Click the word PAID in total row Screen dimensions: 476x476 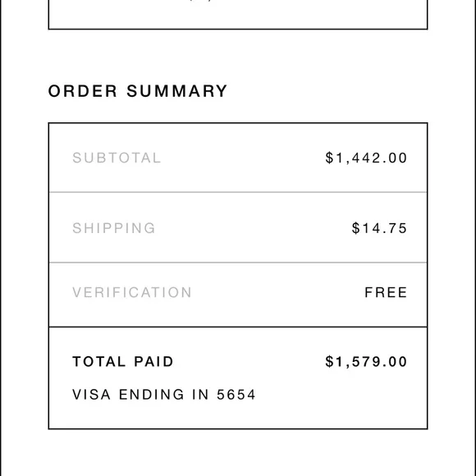click(154, 362)
